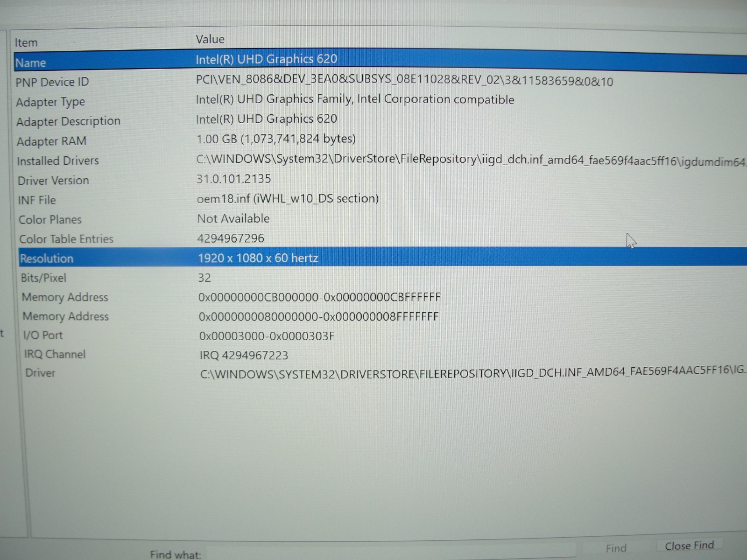Select the Driver Version row

(x=381, y=180)
